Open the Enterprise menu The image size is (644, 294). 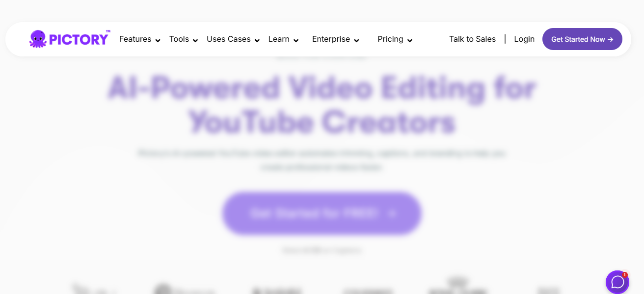(x=331, y=39)
